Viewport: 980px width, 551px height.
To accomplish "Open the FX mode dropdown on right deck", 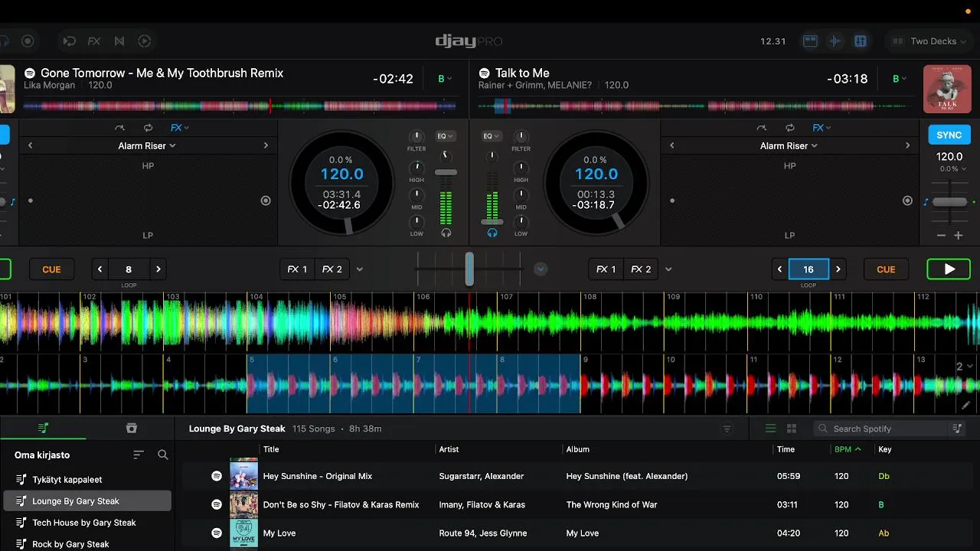I will coord(822,128).
